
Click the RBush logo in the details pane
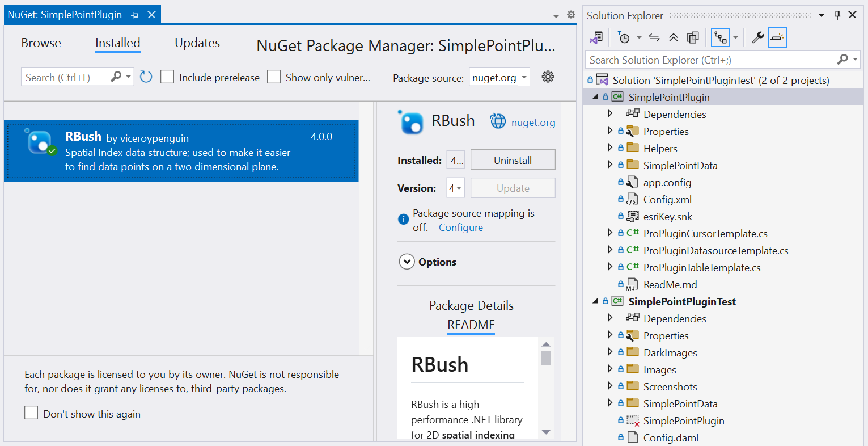[x=411, y=121]
